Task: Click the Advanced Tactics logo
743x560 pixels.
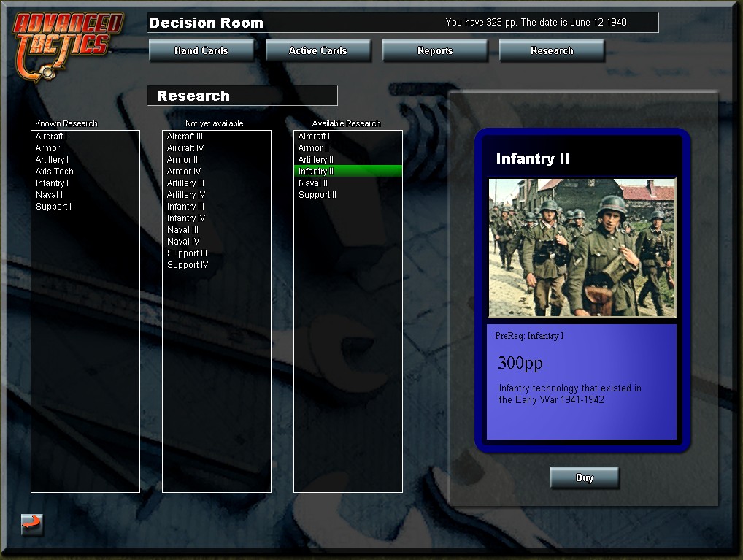Action: point(67,47)
